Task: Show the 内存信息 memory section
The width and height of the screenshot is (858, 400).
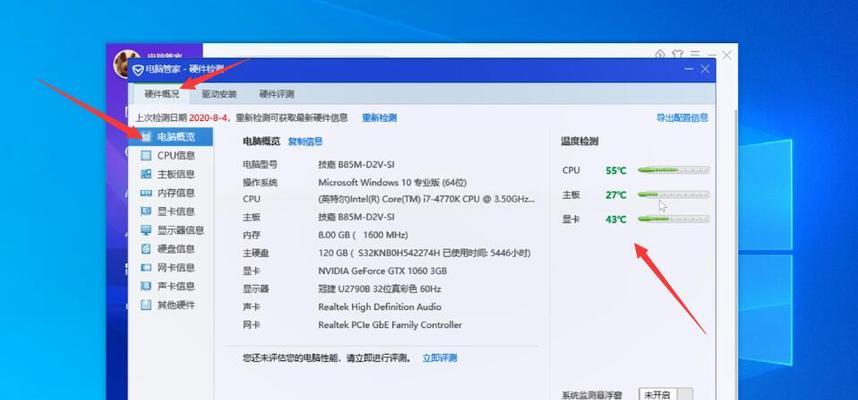Action: tap(170, 193)
